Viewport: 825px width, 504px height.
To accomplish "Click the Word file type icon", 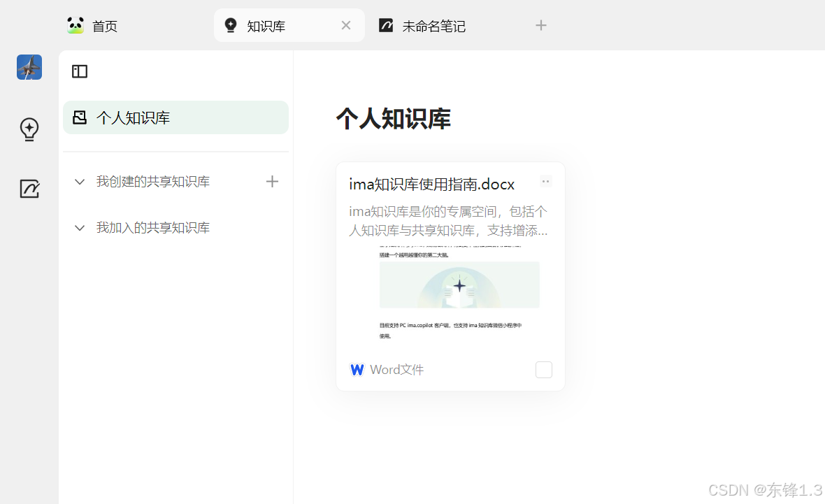I will tap(357, 370).
